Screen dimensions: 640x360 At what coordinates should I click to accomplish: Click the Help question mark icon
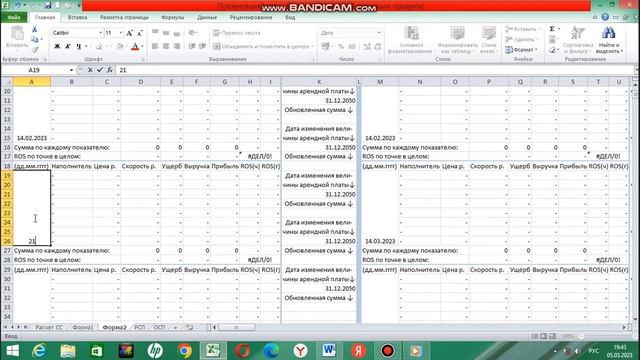pos(605,17)
